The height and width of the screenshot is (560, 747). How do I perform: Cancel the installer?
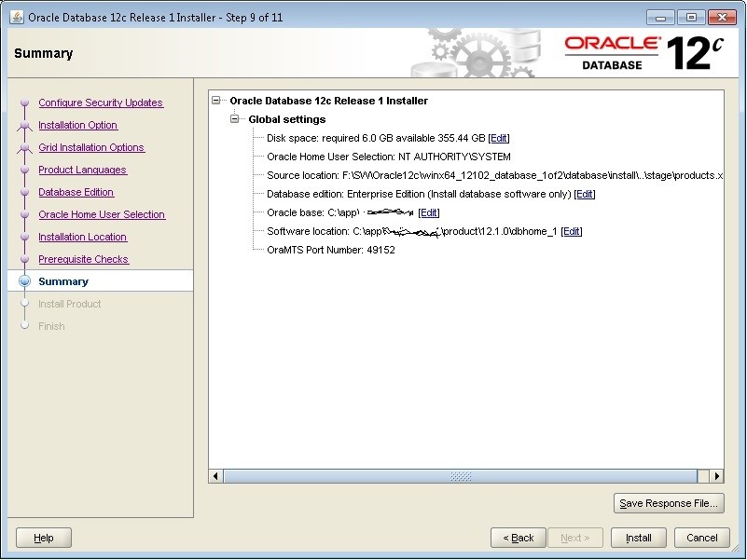tap(701, 538)
